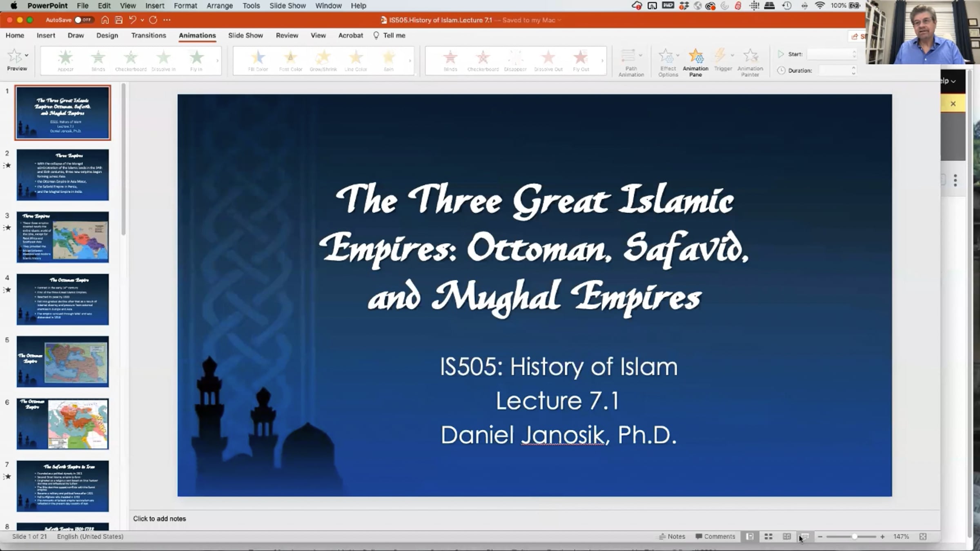The width and height of the screenshot is (980, 551).
Task: Toggle the Notes pane in status bar
Action: pos(672,536)
